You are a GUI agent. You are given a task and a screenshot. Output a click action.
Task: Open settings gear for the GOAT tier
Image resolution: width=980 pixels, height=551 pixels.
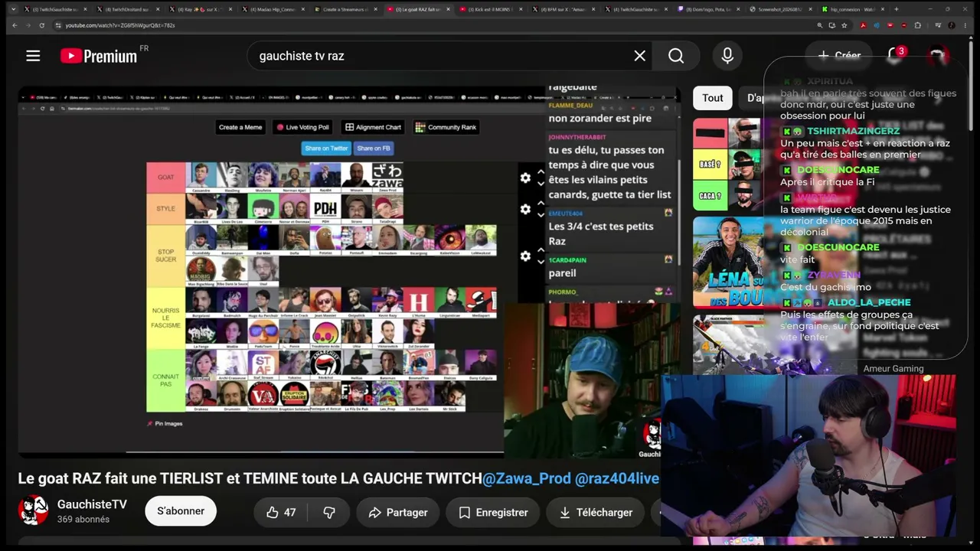tap(525, 178)
